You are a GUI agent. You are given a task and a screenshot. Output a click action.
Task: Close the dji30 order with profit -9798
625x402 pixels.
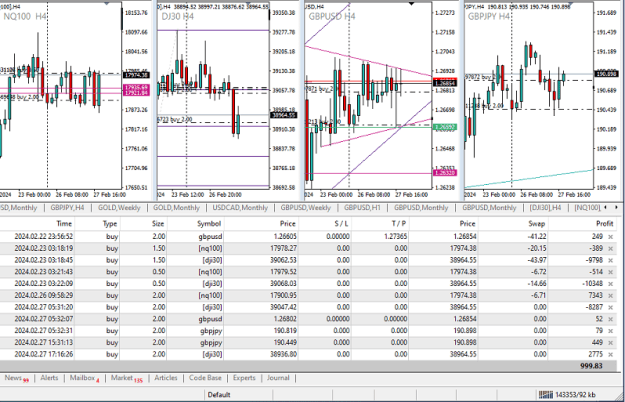point(610,260)
